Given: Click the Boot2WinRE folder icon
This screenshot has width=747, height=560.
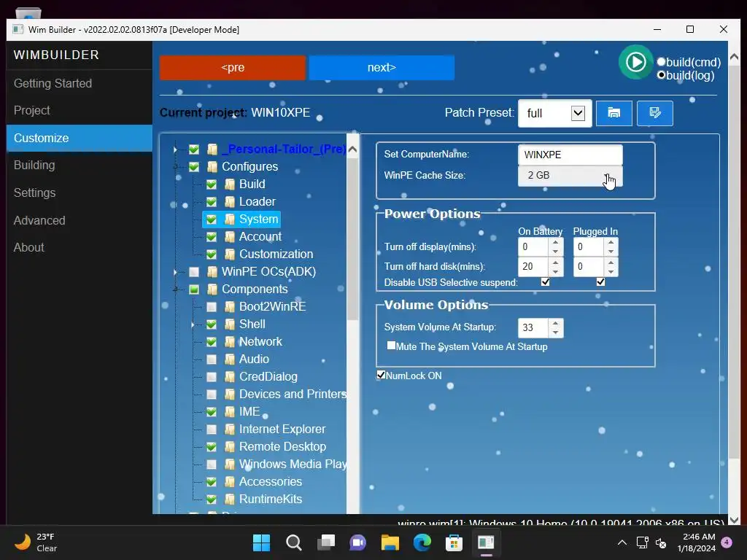Looking at the screenshot, I should pyautogui.click(x=230, y=307).
